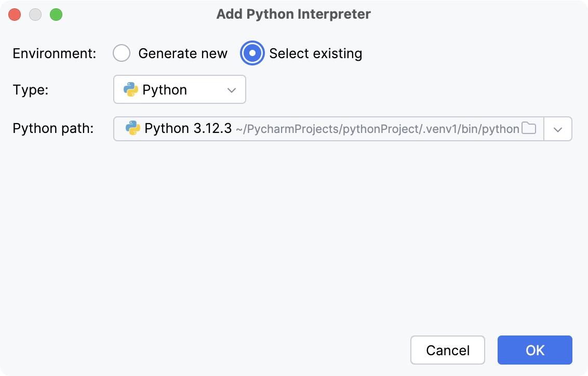Close the dialog with the red button
Screen dimensions: 588x376
[15, 15]
